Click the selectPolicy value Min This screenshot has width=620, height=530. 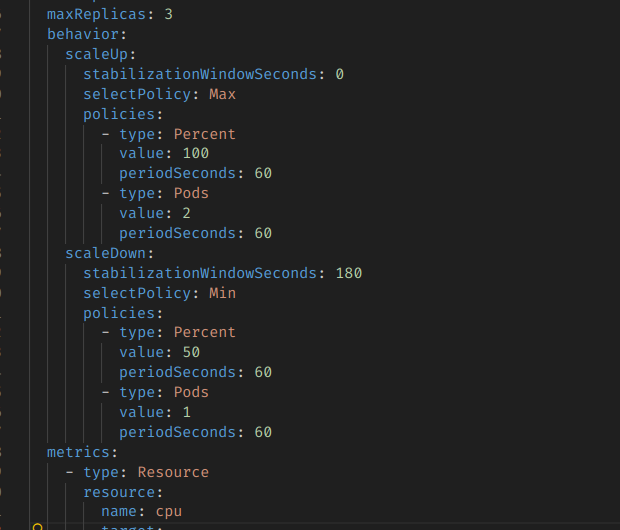222,293
